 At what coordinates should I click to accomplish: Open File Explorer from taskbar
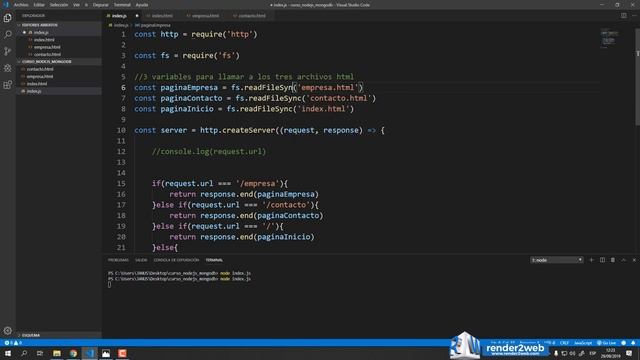[x=57, y=353]
